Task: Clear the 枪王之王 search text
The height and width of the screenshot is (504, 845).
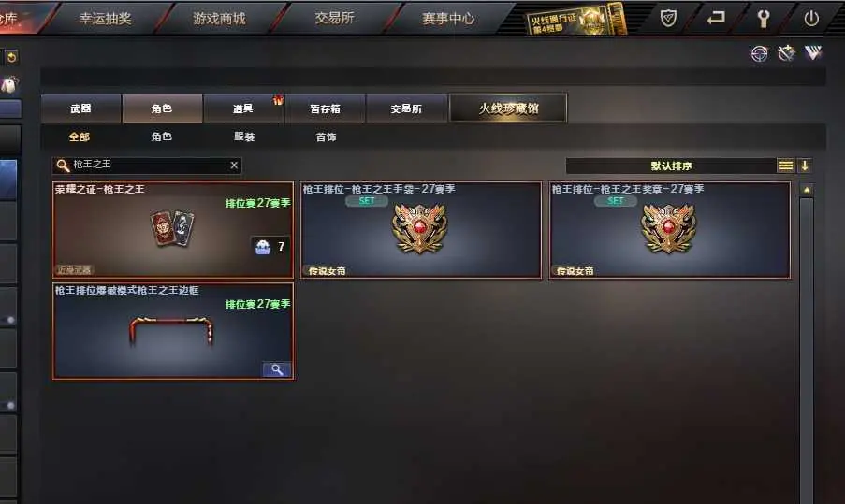Action: pos(234,166)
